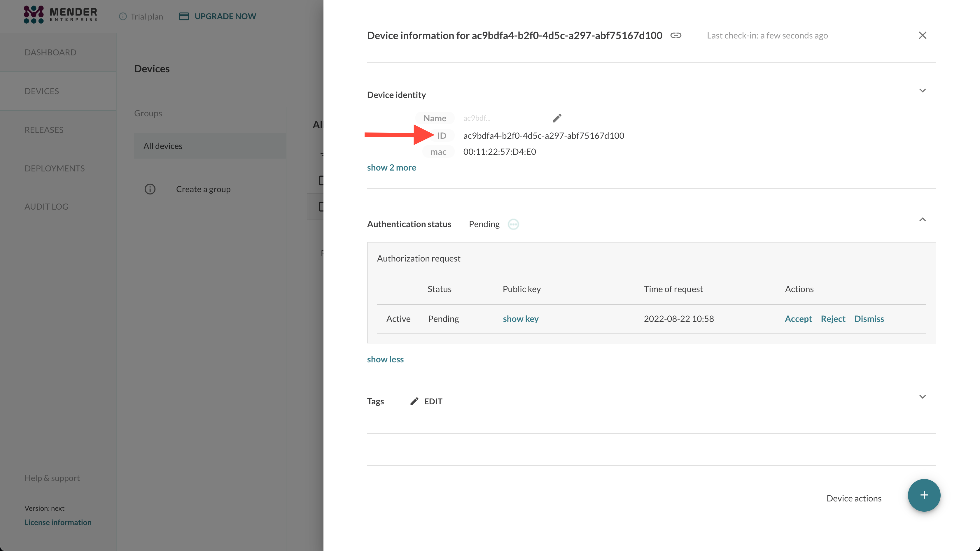
Task: Expand the Tags section chevron
Action: [x=922, y=396]
